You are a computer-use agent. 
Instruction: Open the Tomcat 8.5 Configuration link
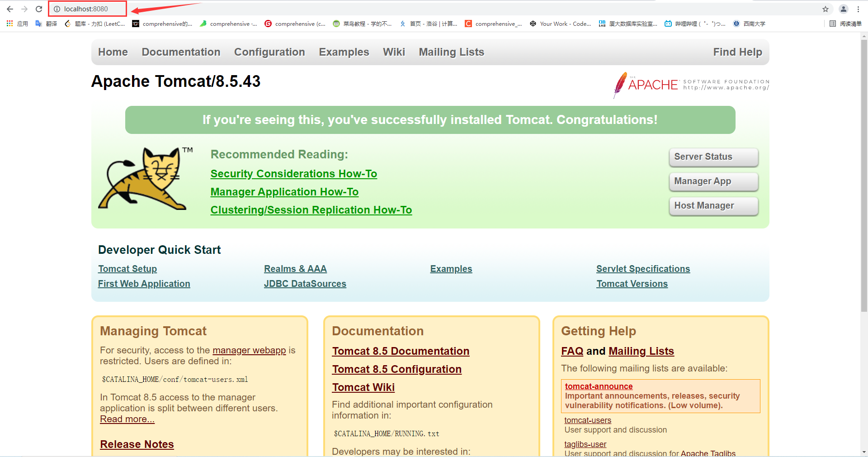(397, 369)
